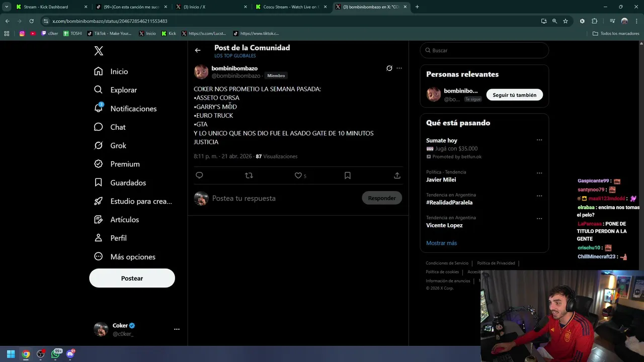Viewport: 644px width, 362px height.
Task: Open Chat in the sidebar
Action: click(110, 127)
